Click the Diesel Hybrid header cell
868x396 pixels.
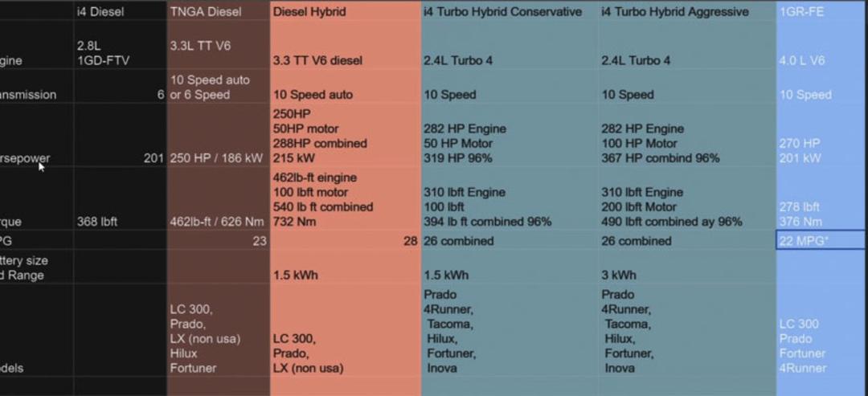pos(346,11)
